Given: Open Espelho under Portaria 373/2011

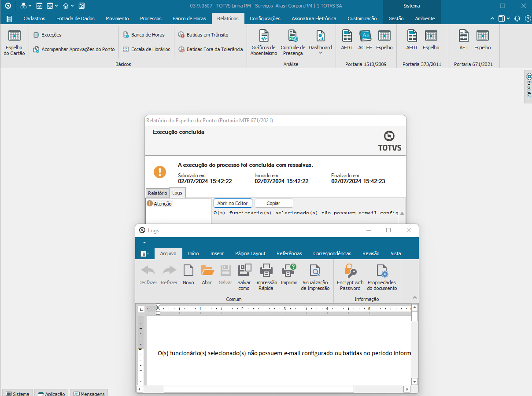Looking at the screenshot, I should (431, 40).
